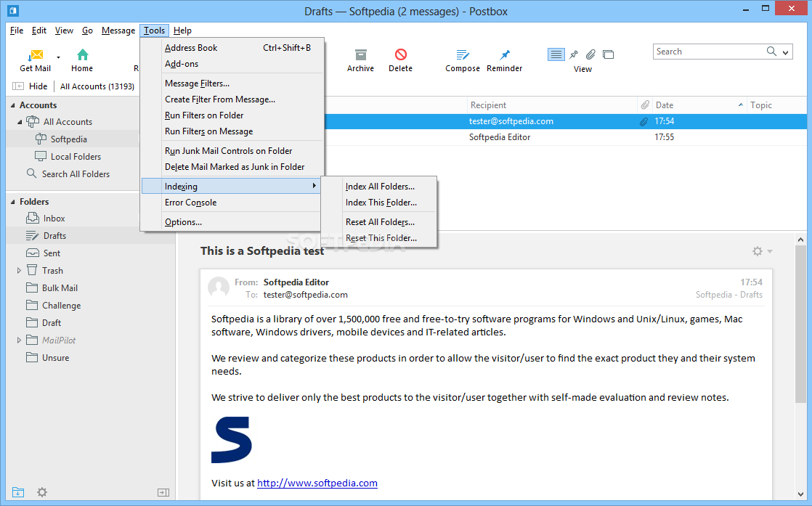Select All Accounts (13193) label
This screenshot has width=812, height=506.
click(97, 86)
